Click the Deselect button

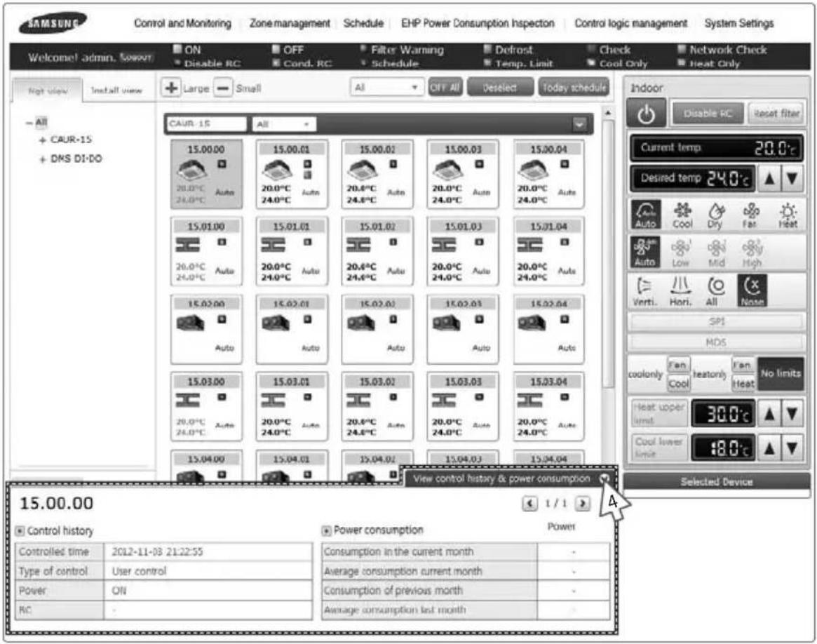tap(500, 88)
